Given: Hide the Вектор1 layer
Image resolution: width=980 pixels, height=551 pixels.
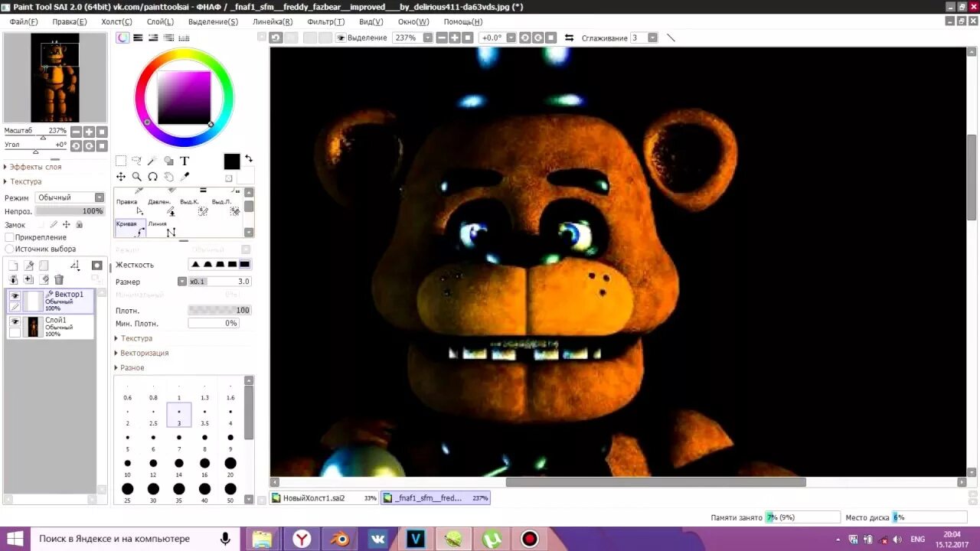Looking at the screenshot, I should (x=15, y=295).
